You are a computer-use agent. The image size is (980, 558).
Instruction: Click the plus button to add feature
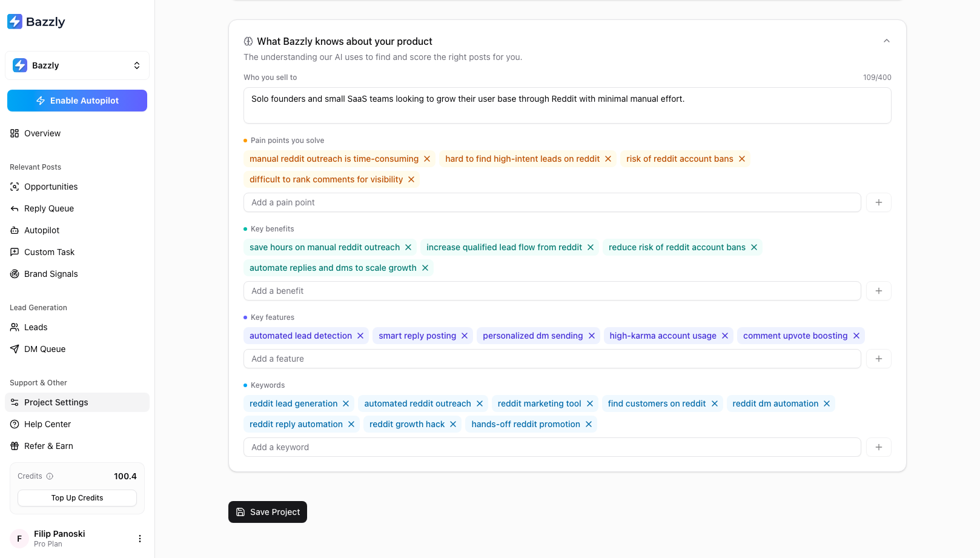[x=879, y=359]
